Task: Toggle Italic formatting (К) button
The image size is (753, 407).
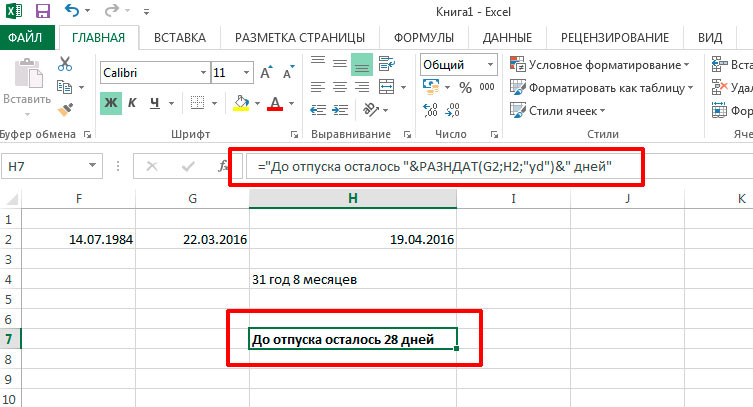Action: pyautogui.click(x=132, y=103)
